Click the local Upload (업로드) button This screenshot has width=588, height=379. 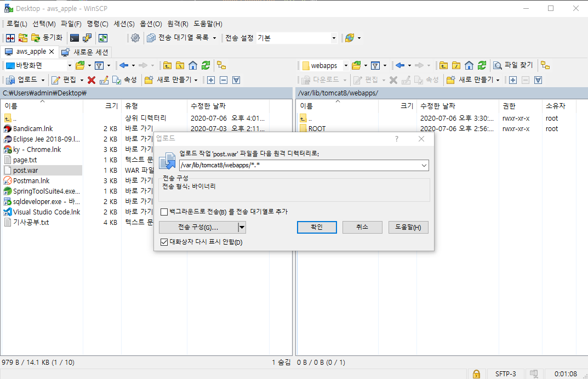click(x=22, y=80)
